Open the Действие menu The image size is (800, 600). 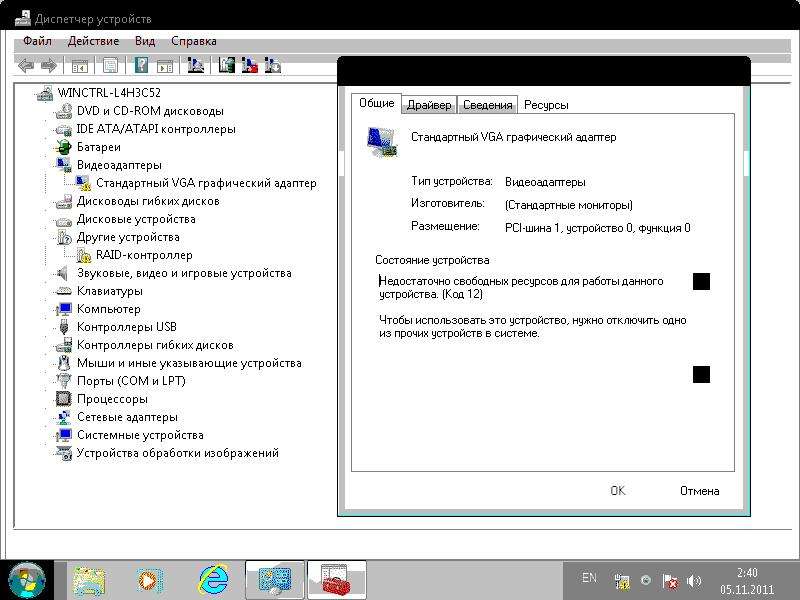point(93,41)
